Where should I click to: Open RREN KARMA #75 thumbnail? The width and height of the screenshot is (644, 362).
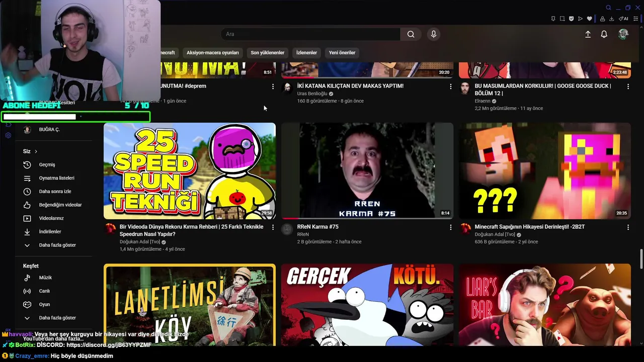tap(367, 171)
